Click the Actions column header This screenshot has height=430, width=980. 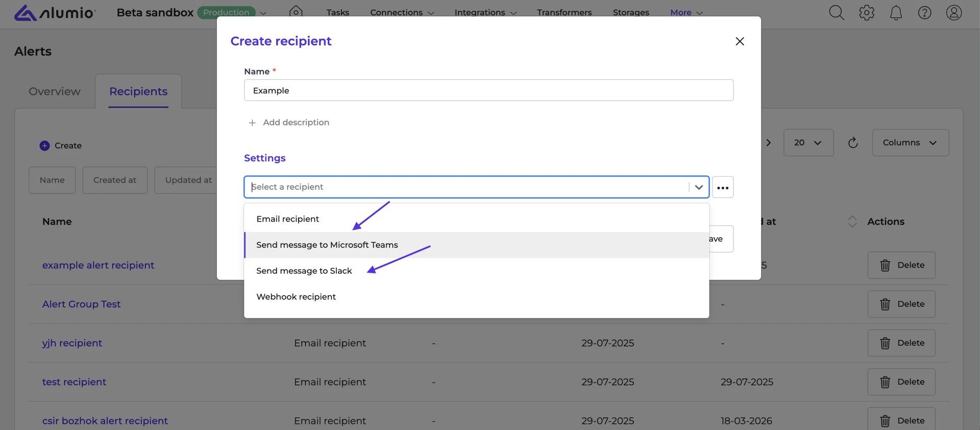click(886, 222)
